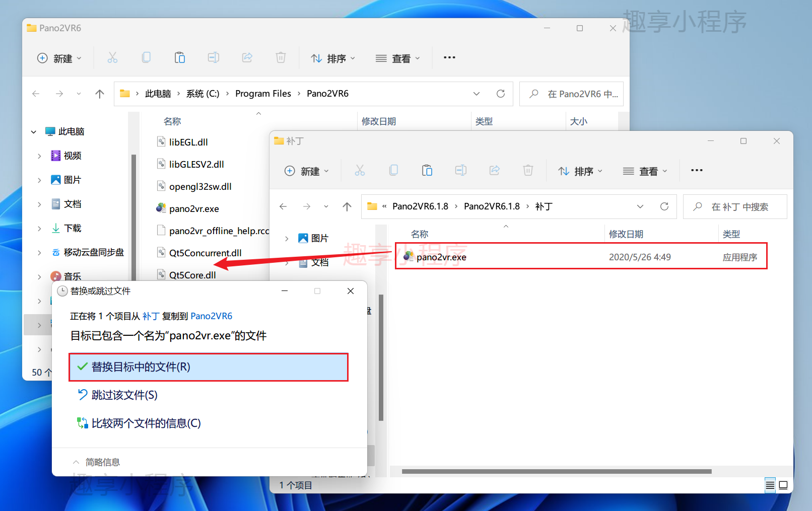Go up one level in 补丁 window
Image resolution: width=812 pixels, height=511 pixels.
(x=347, y=206)
